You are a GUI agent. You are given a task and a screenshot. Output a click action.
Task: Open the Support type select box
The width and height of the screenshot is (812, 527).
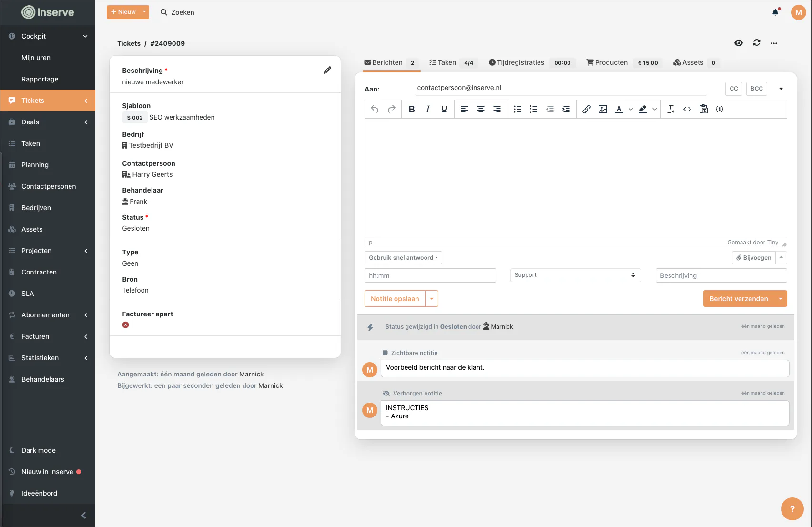tap(576, 275)
